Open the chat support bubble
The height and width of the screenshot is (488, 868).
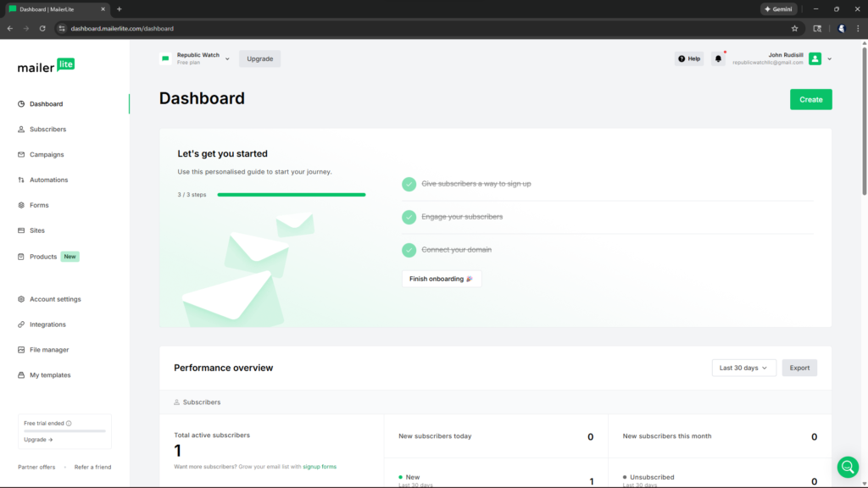tap(848, 467)
